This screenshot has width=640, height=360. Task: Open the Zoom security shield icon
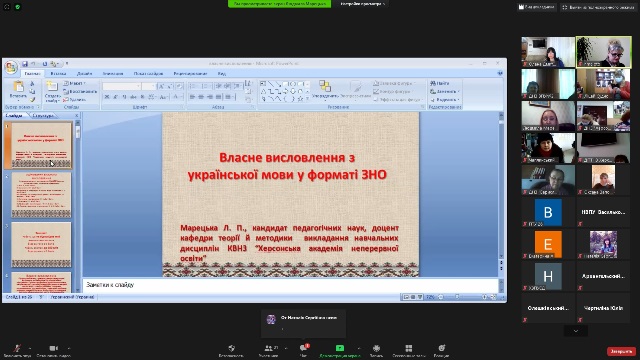click(x=231, y=348)
